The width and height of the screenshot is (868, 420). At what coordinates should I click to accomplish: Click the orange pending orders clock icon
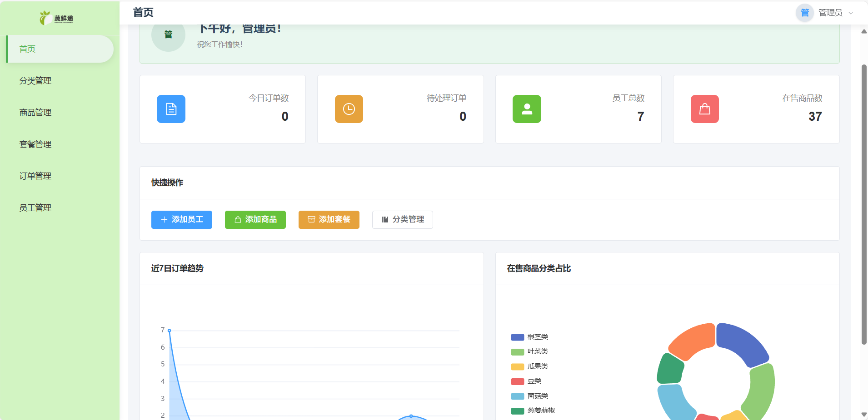pos(349,109)
